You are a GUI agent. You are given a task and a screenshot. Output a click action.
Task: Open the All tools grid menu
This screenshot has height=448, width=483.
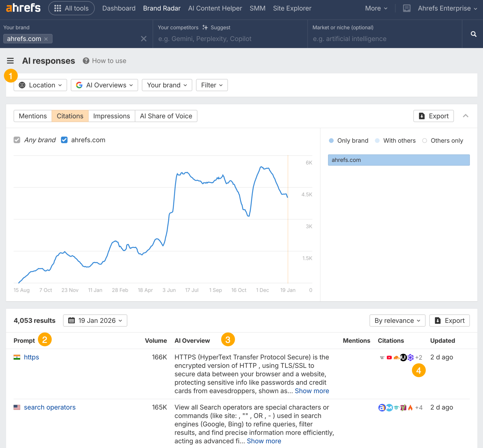pyautogui.click(x=71, y=8)
